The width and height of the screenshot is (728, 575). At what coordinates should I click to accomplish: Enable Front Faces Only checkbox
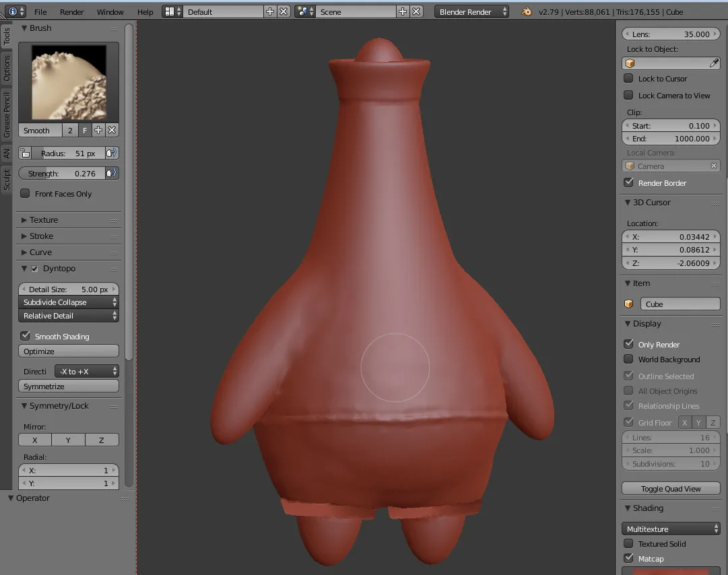(x=25, y=193)
